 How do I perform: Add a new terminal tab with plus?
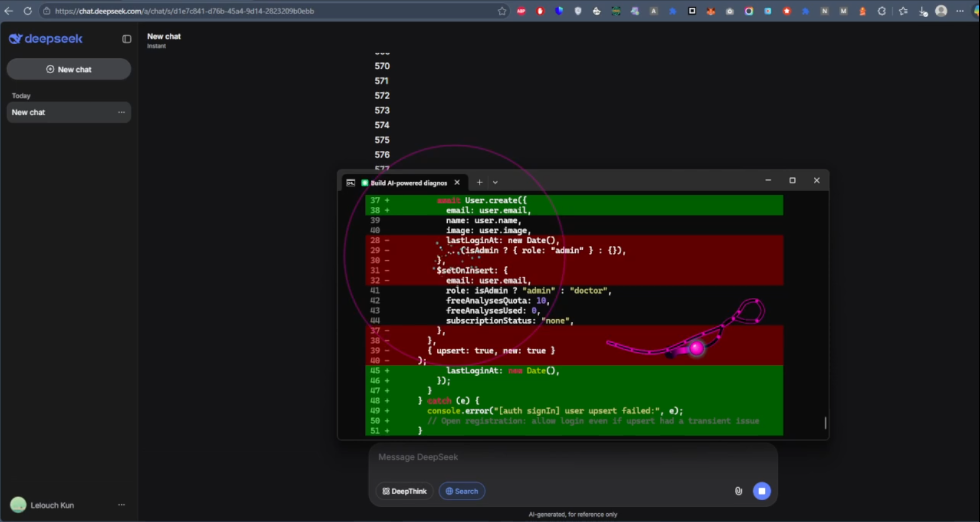[x=480, y=182]
